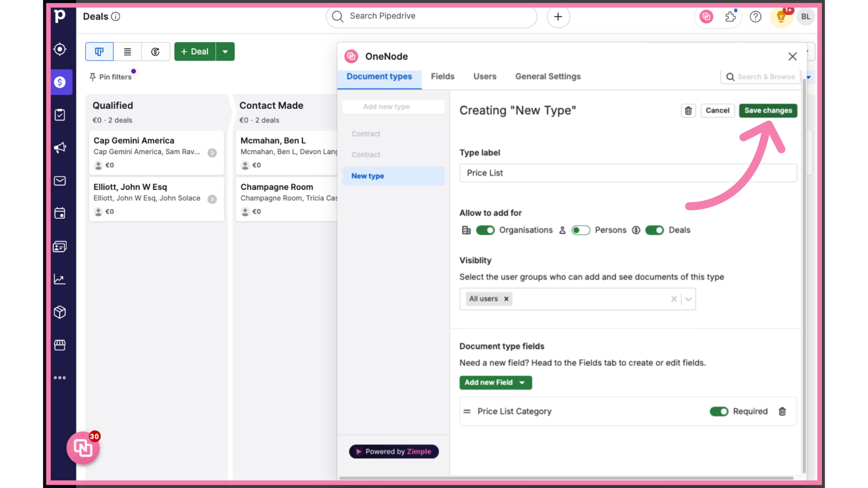868x488 pixels.
Task: Open the More ellipsis menu in sidebar
Action: pos(60,378)
